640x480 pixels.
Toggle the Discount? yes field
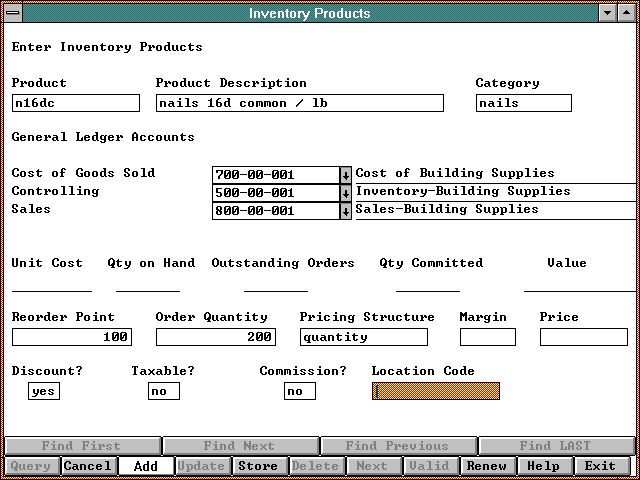click(x=44, y=391)
